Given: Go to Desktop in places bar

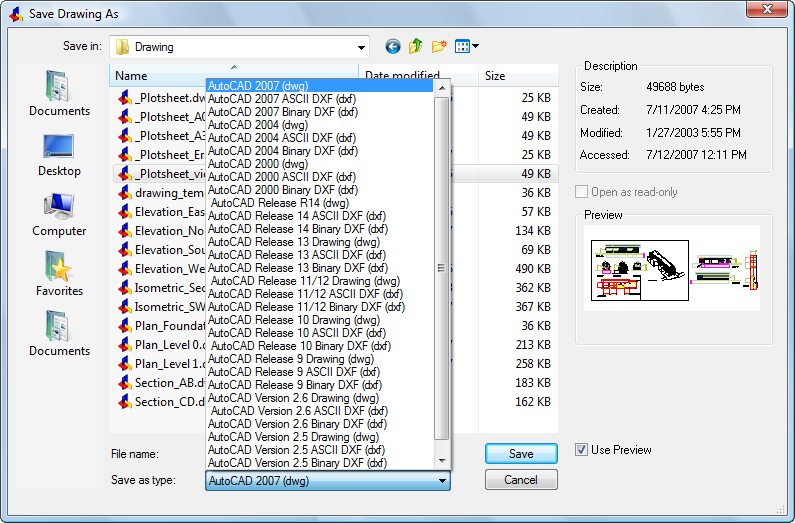Looking at the screenshot, I should pyautogui.click(x=59, y=156).
